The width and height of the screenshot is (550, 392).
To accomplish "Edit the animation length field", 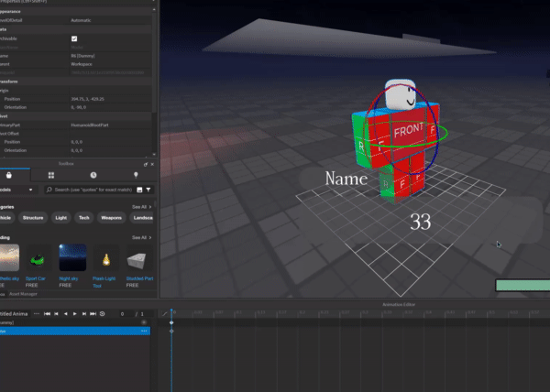I will point(145,314).
